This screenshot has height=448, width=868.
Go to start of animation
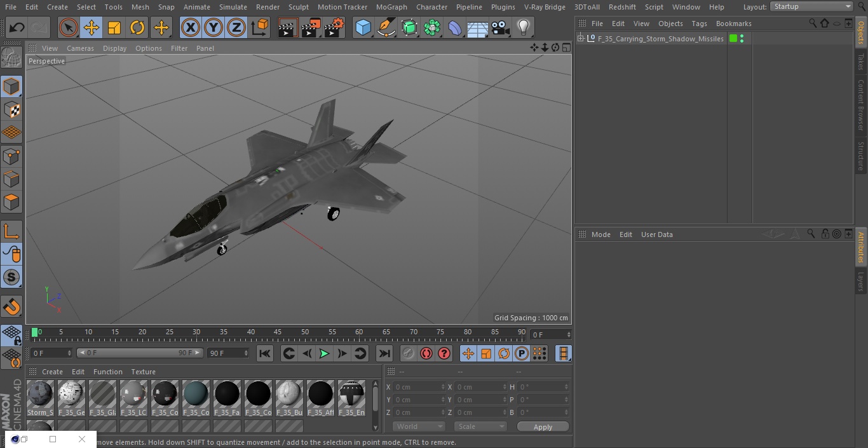pyautogui.click(x=265, y=353)
